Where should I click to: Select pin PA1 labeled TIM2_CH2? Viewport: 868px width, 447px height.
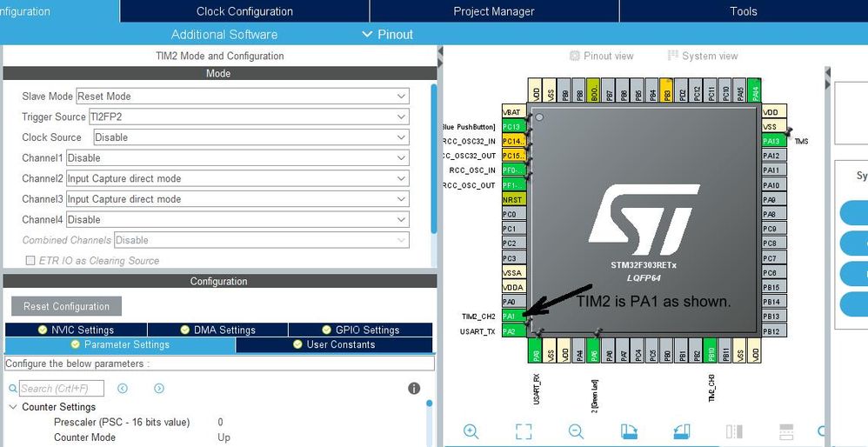point(514,317)
